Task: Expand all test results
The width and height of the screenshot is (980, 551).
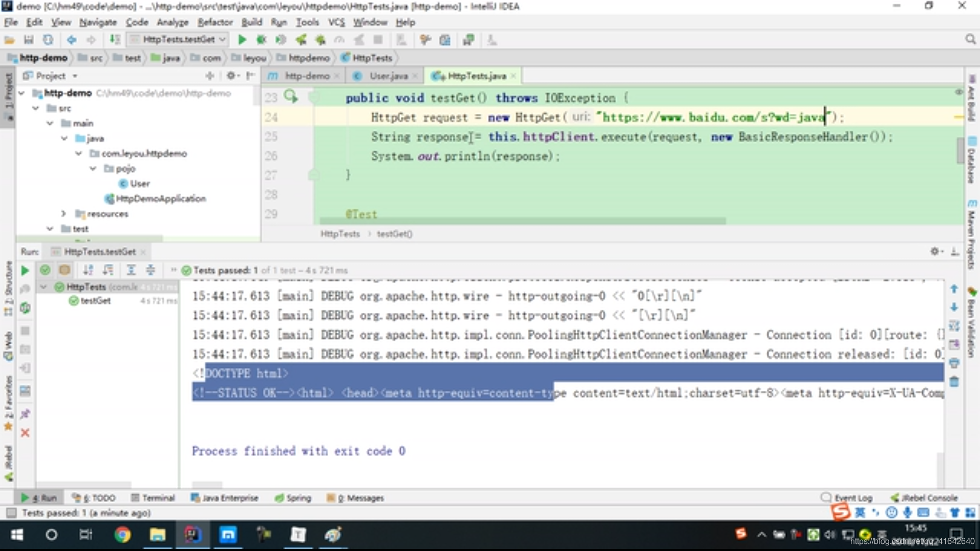Action: 131,270
